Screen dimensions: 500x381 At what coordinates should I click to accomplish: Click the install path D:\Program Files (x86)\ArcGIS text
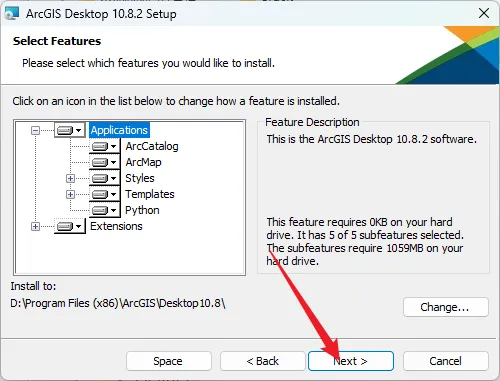coord(118,303)
